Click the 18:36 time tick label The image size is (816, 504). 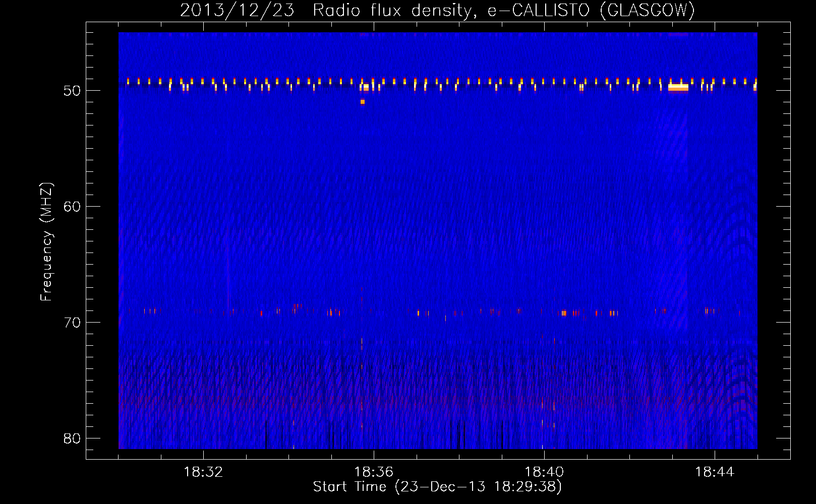pyautogui.click(x=374, y=472)
